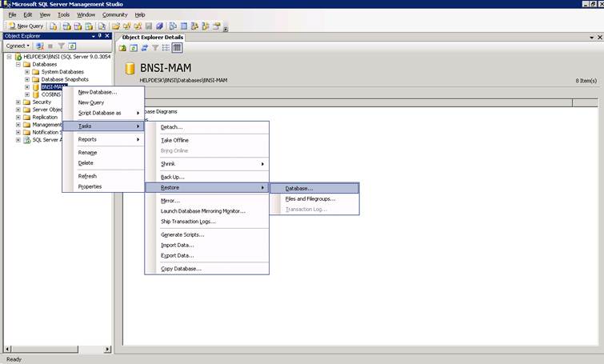Collapse the HELPDESK\BNSI server node

(9, 57)
